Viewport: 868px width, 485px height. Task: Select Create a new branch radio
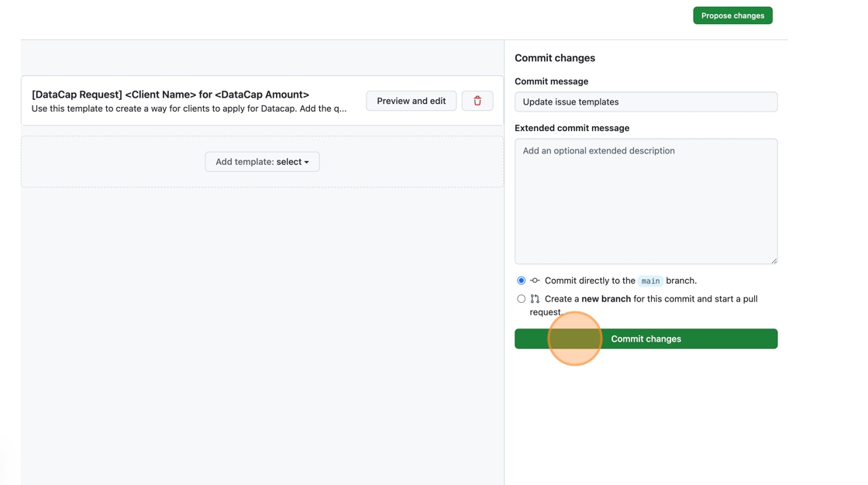click(x=522, y=299)
